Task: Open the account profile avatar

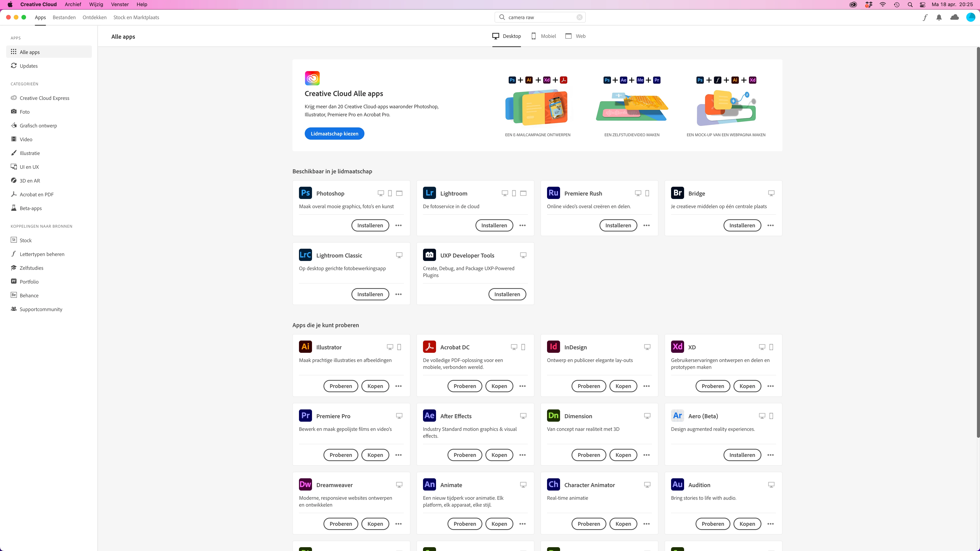Action: (x=970, y=17)
